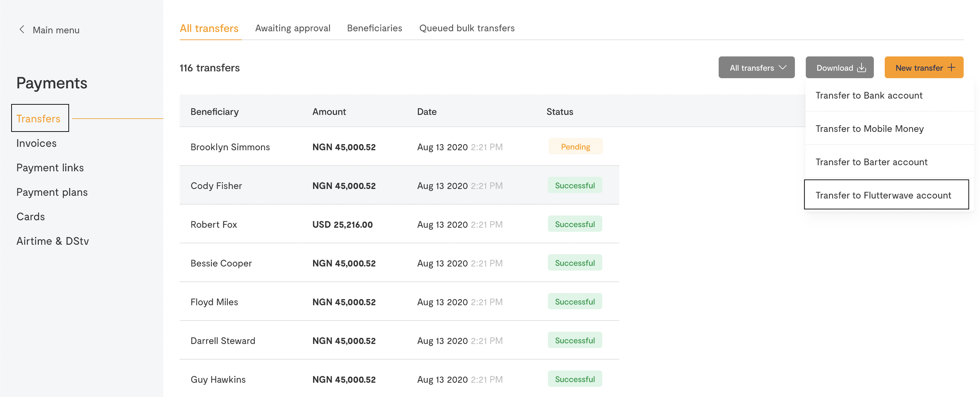
Task: Click the New transfer button
Action: point(924,68)
